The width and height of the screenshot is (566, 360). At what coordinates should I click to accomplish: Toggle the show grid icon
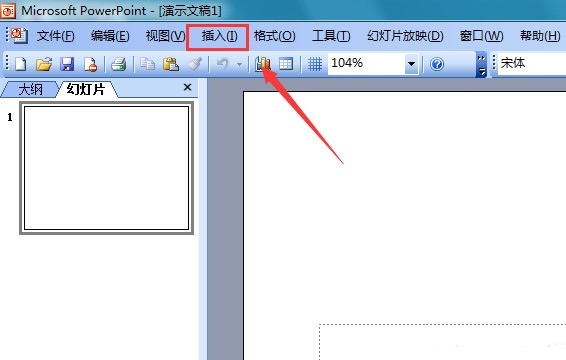coord(315,64)
